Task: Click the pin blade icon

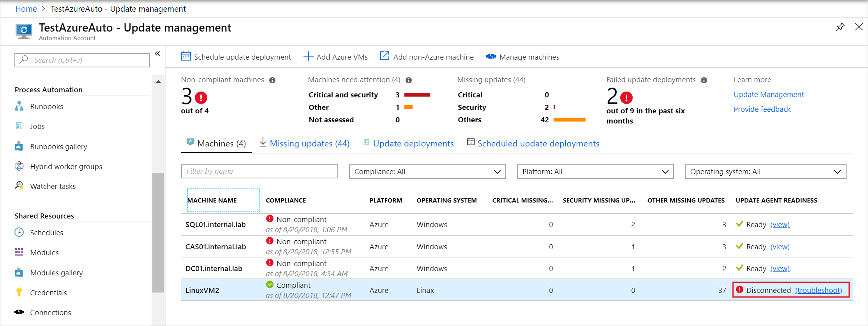Action: point(840,27)
